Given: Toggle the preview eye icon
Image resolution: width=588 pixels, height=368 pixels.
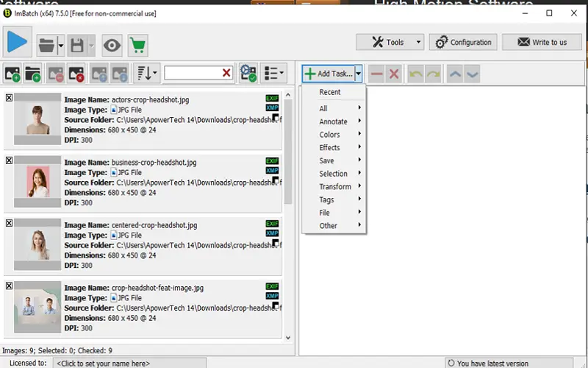Looking at the screenshot, I should 112,46.
